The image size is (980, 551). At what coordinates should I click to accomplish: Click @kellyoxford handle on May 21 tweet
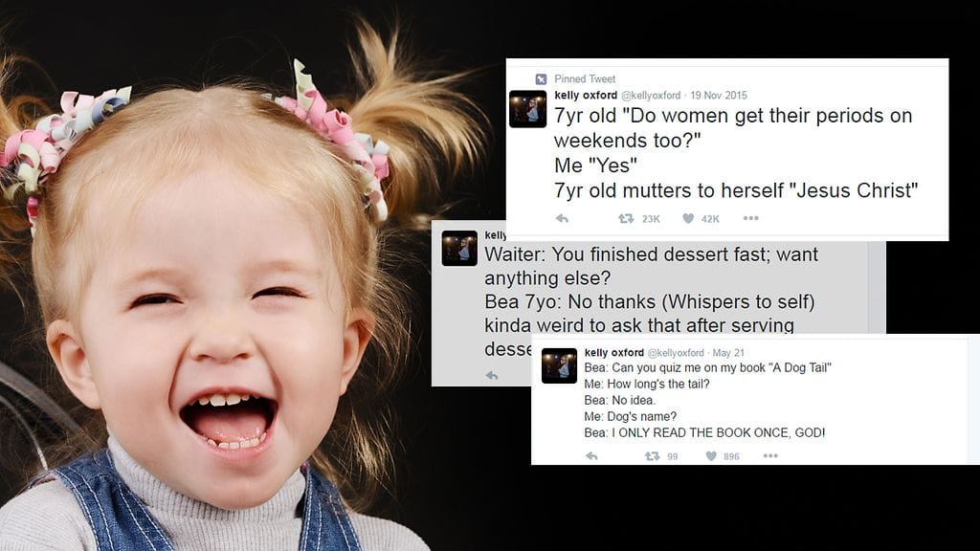coord(676,353)
